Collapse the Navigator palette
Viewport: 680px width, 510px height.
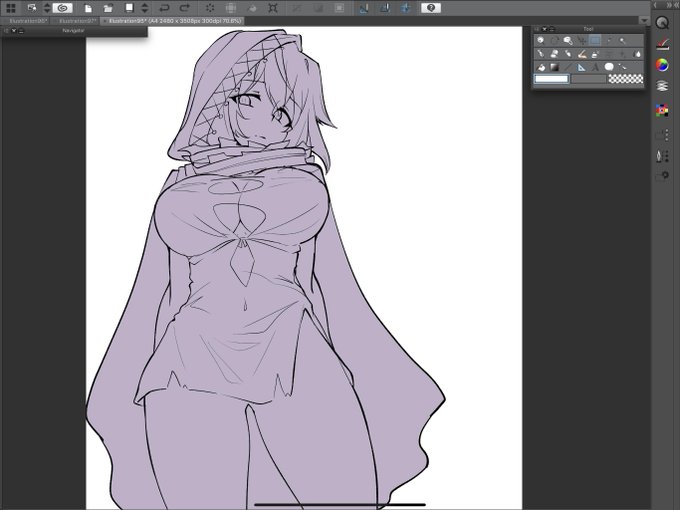pyautogui.click(x=21, y=30)
